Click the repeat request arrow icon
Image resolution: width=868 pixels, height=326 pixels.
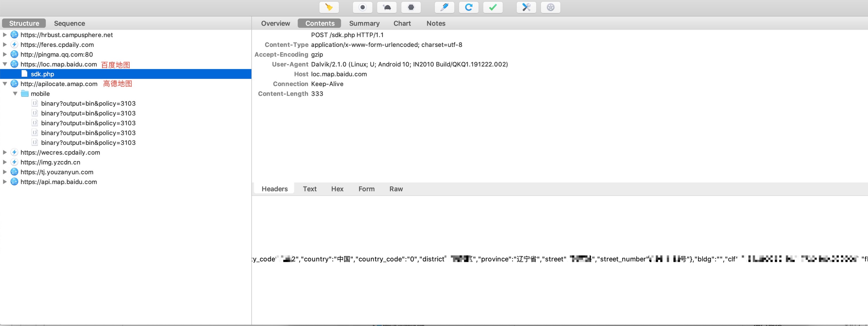coord(469,7)
